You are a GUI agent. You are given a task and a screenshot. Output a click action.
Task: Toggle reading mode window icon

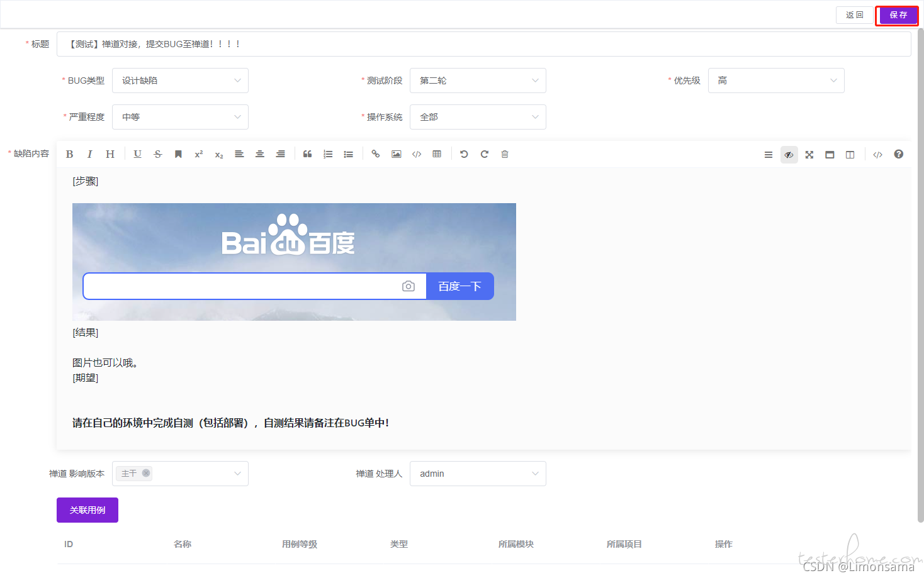830,155
